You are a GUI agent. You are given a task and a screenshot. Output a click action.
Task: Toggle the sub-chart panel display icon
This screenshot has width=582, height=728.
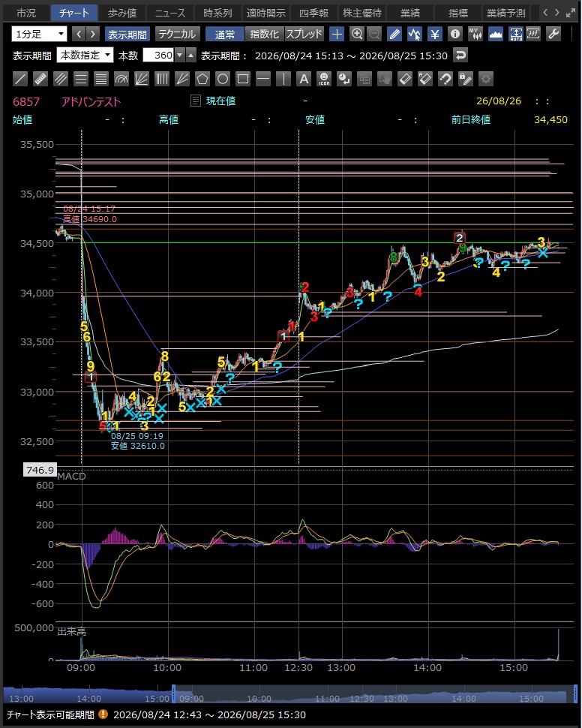[x=533, y=34]
